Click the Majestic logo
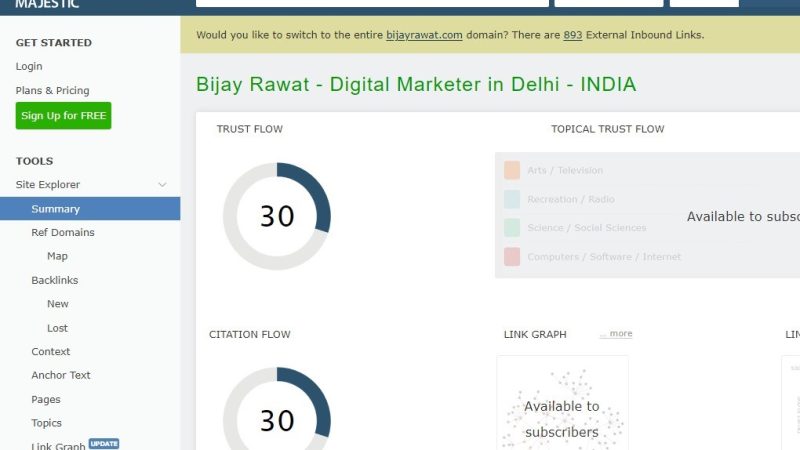Screen dimensions: 800x450 point(47,4)
